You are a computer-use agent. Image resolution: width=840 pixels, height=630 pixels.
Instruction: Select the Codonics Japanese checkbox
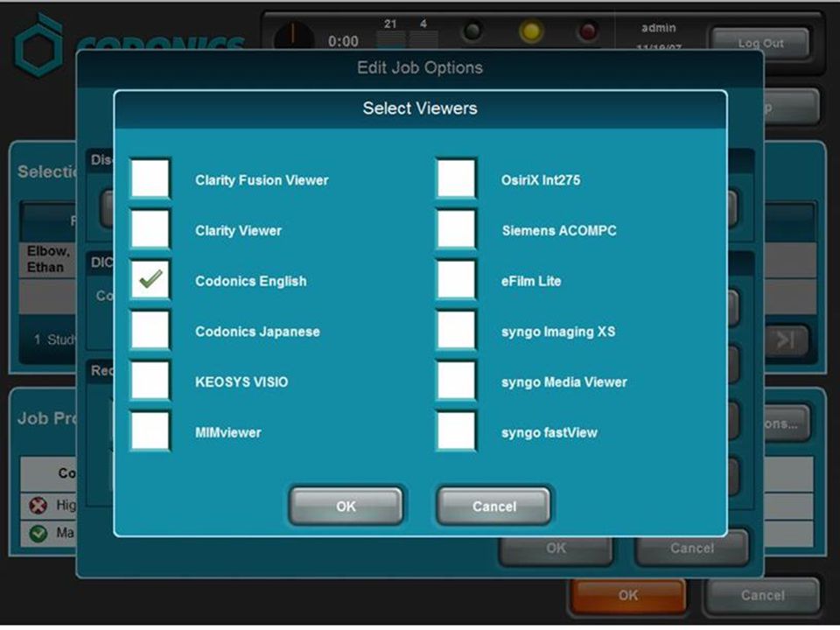tap(150, 330)
